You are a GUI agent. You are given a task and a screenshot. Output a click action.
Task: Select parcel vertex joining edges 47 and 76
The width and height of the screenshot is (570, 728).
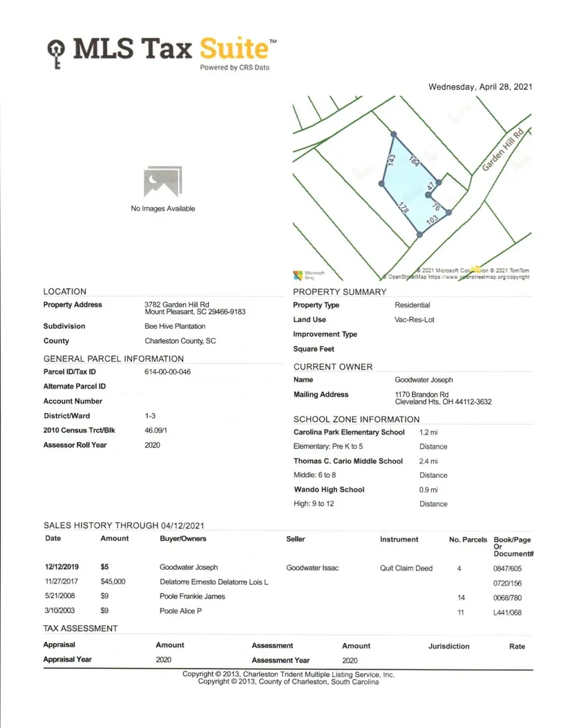428,195
